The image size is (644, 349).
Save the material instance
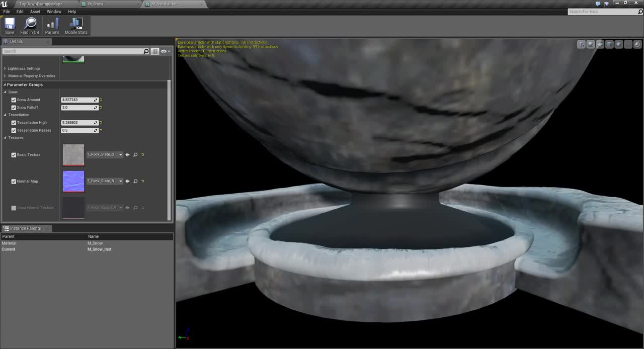tap(10, 26)
